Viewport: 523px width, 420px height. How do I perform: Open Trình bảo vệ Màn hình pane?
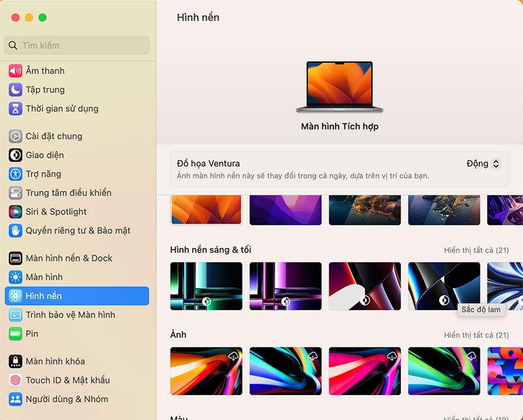coord(76,315)
